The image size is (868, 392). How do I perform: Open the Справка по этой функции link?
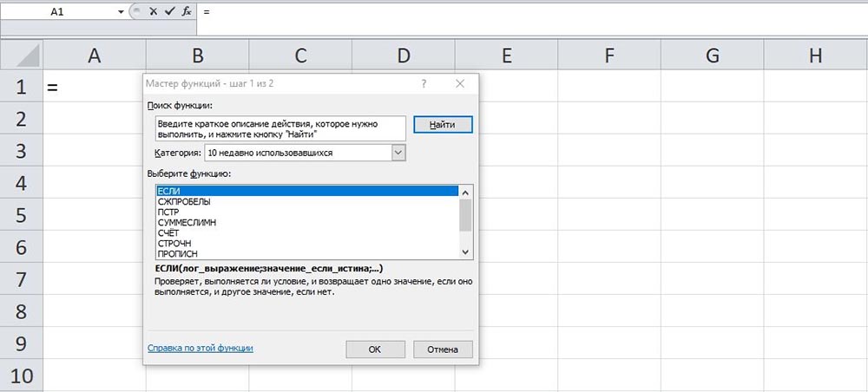[x=201, y=348]
